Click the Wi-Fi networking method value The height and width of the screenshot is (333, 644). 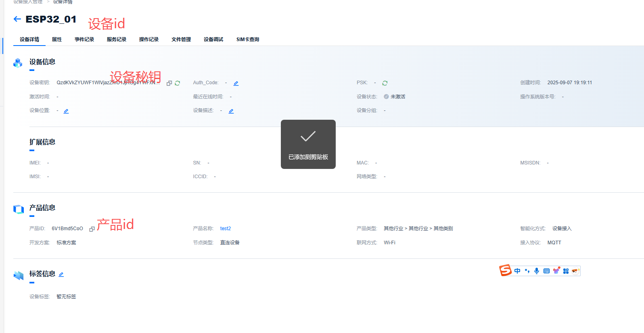coord(389,243)
